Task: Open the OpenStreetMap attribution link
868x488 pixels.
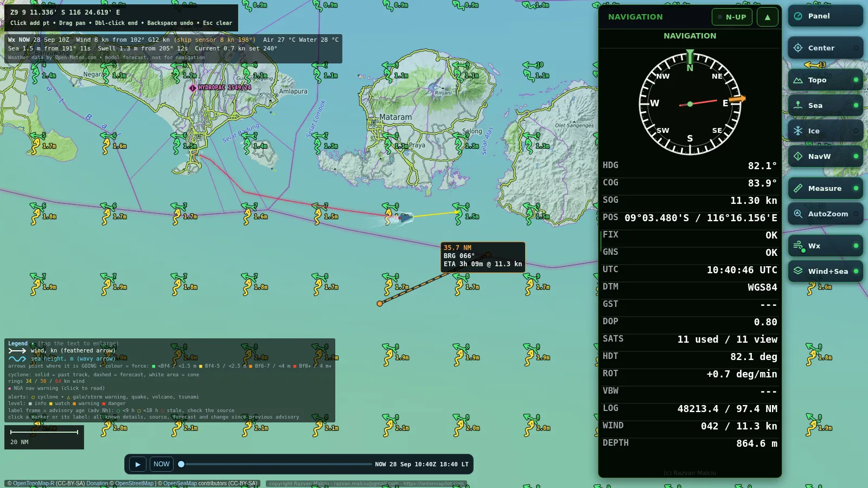Action: tap(134, 483)
